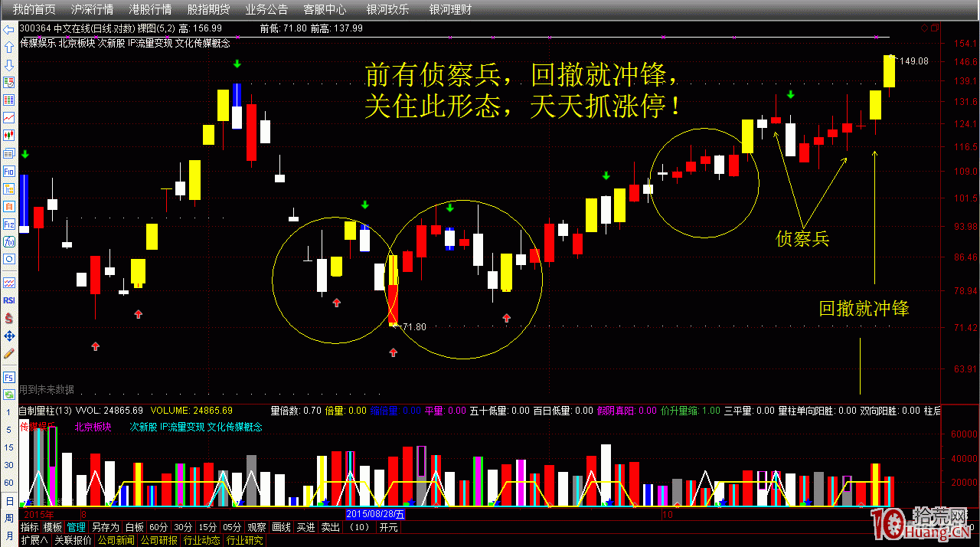Viewport: 980px width, 547px height.
Task: Click the 另存为 button
Action: (106, 527)
